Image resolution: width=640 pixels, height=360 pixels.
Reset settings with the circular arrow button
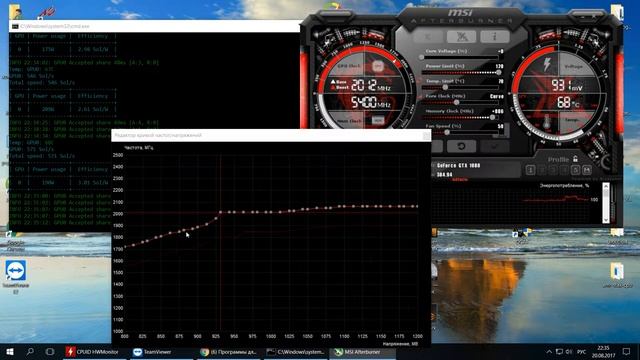click(x=461, y=146)
